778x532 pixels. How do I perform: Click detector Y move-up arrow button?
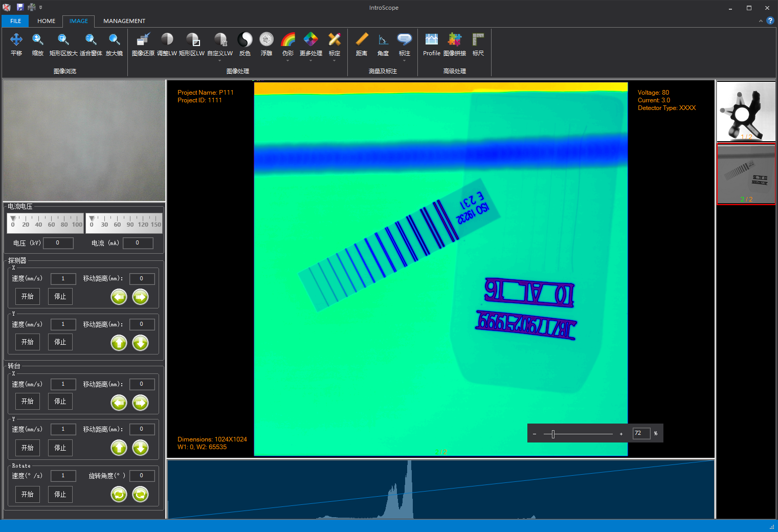[119, 343]
